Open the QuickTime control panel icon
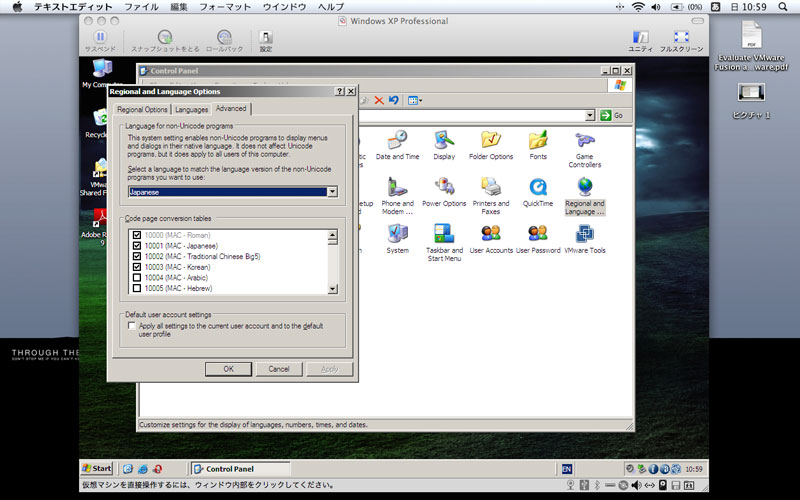This screenshot has width=800, height=500. (x=538, y=192)
